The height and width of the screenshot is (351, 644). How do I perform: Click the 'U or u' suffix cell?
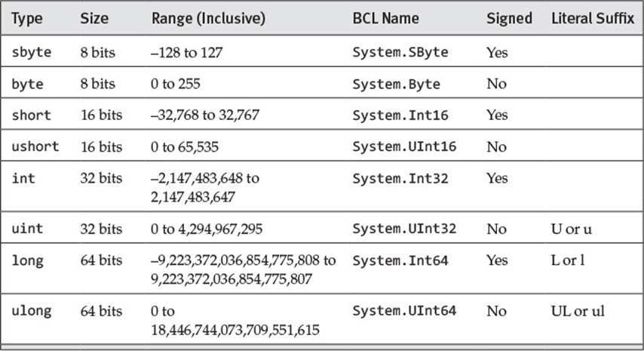tap(572, 229)
